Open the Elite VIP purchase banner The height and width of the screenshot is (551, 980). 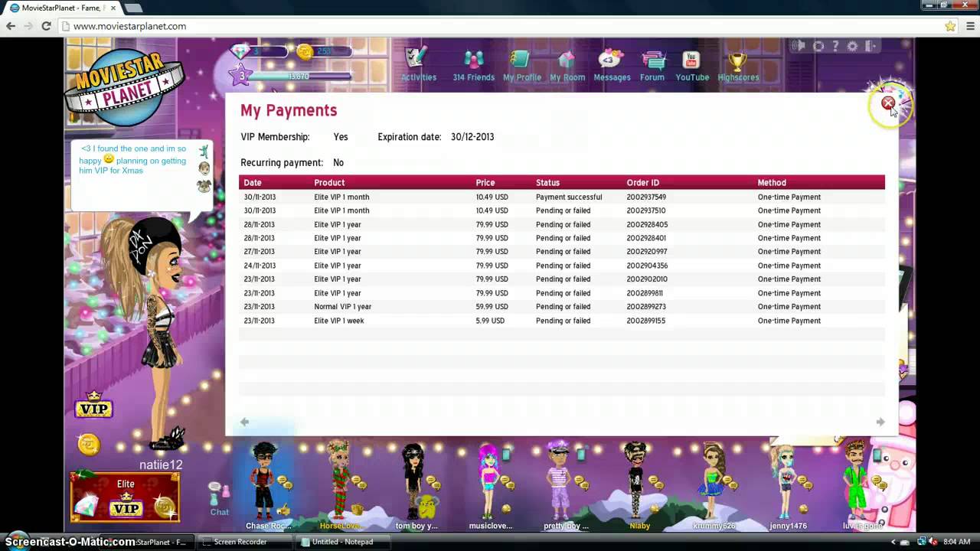pos(125,497)
